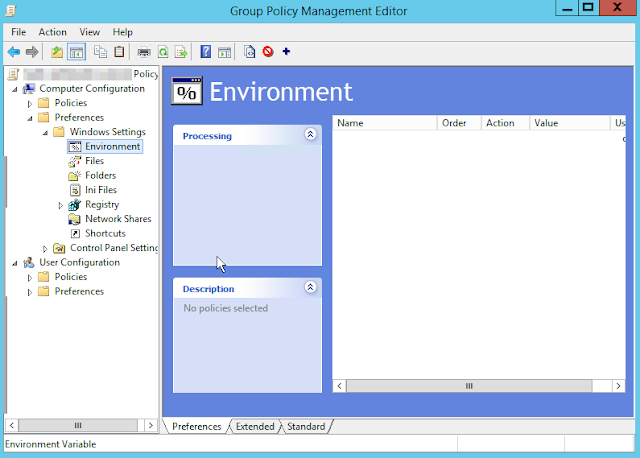Collapse the Computer Configuration node
Viewport: 640px width, 458px height.
tap(15, 89)
